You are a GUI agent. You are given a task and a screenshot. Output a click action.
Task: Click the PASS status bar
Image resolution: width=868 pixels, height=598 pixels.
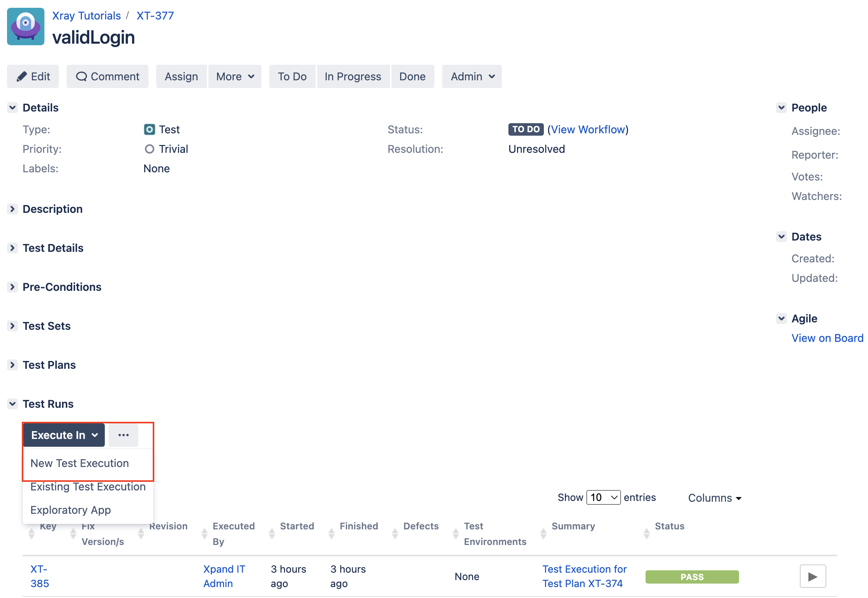(x=692, y=577)
